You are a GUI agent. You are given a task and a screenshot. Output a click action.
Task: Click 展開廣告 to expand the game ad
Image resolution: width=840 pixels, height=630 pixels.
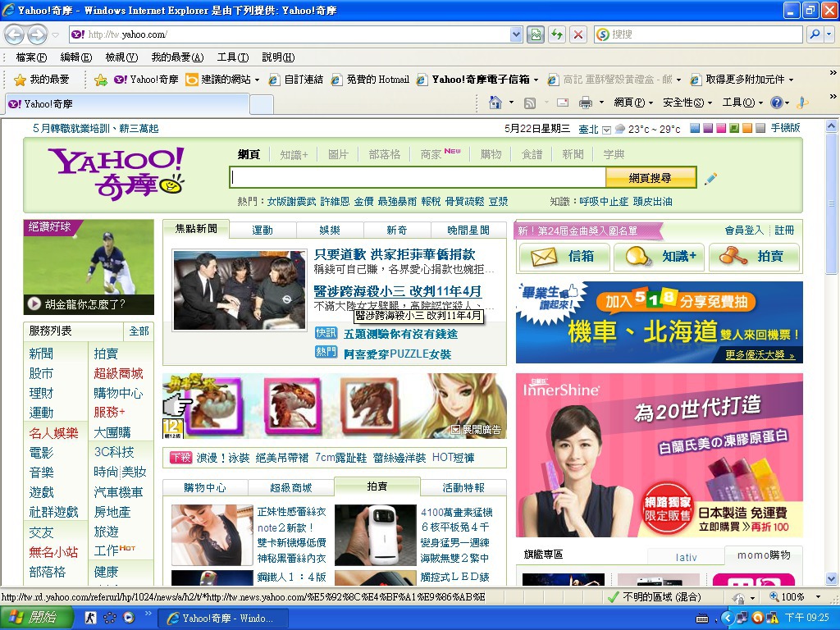(x=477, y=430)
